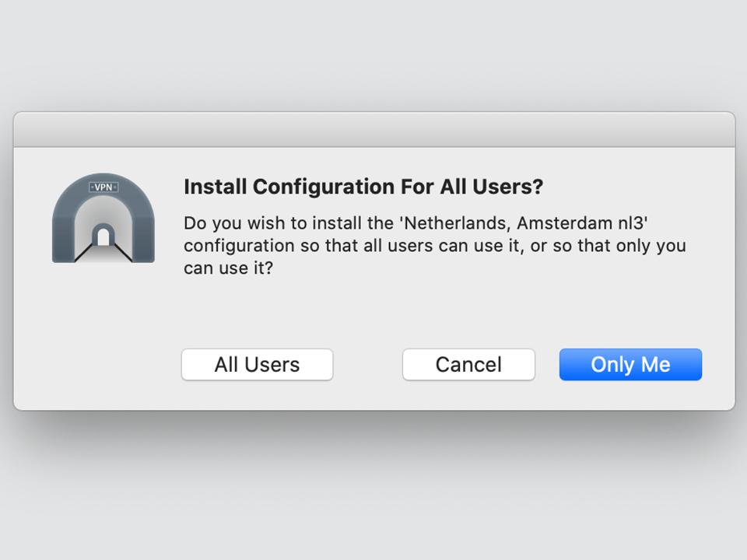The height and width of the screenshot is (560, 747).
Task: Click the highlighted blue default button
Action: tap(630, 364)
